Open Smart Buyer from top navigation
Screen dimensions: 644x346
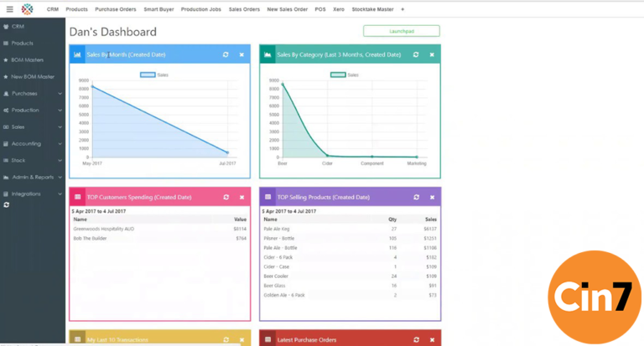click(158, 9)
